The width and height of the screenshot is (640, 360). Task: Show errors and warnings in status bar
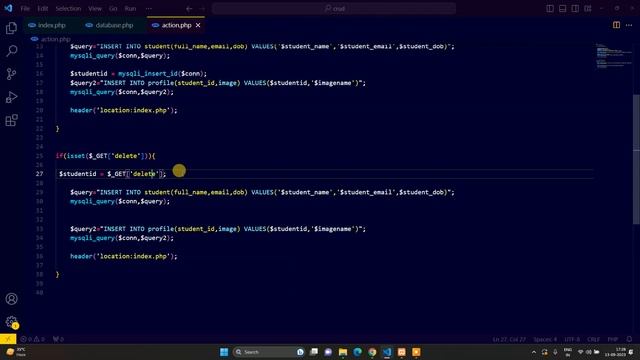(32, 339)
